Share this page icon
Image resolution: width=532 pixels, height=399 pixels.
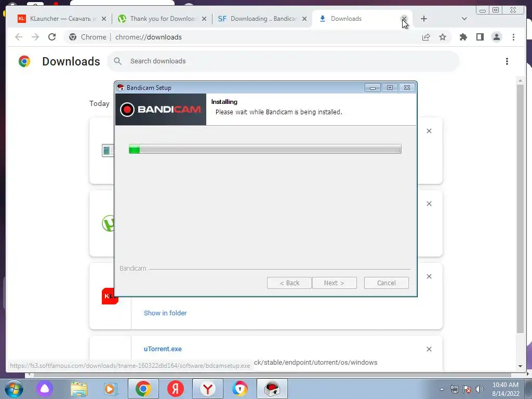(x=426, y=37)
